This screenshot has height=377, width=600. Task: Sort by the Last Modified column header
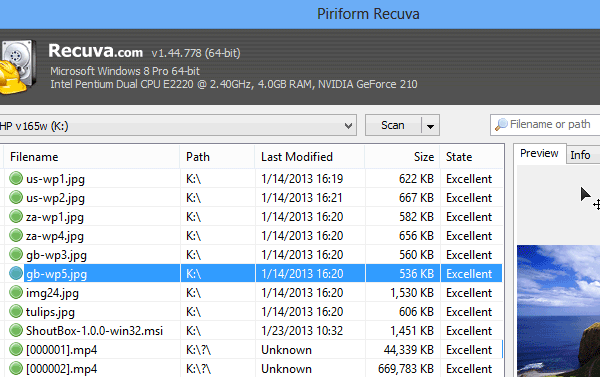(x=310, y=157)
